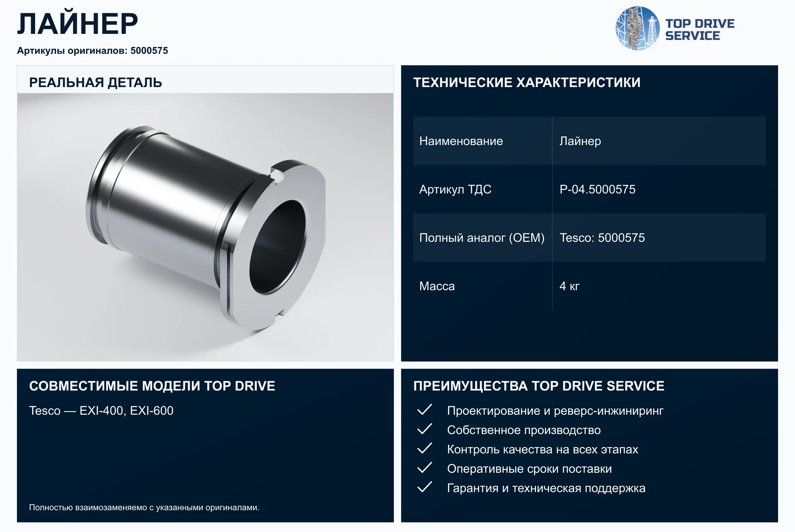The image size is (795, 532).
Task: Click the ТЕХНИЧЕСКИЕ ХАРАКТЕРИСТИКИ heading
Action: (527, 82)
